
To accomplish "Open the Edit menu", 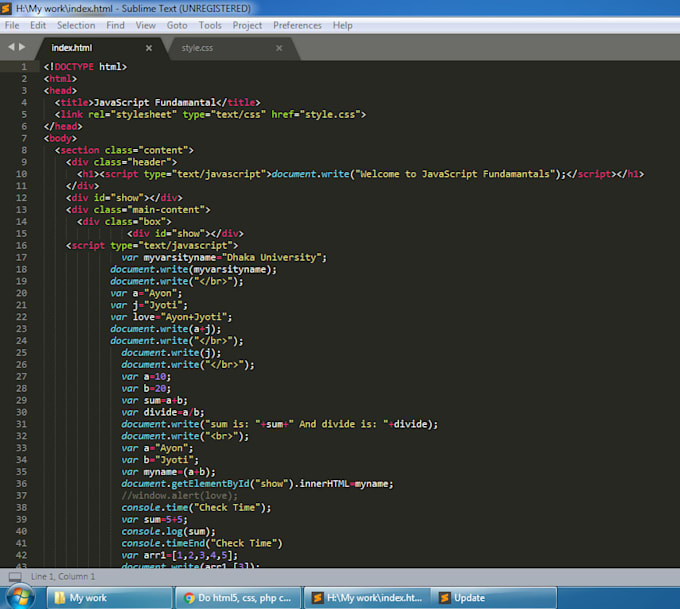I will click(x=38, y=26).
